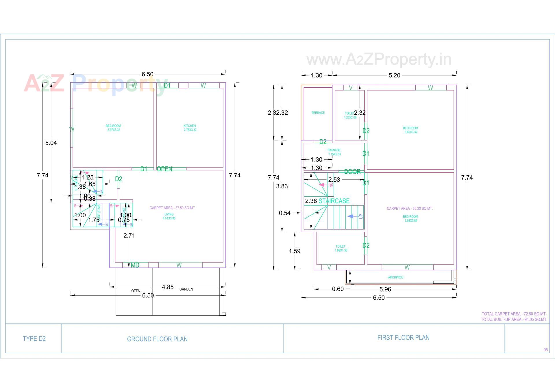Image resolution: width=555 pixels, height=392 pixels.
Task: Click the OTTA label below ground floor
Action: coord(135,291)
